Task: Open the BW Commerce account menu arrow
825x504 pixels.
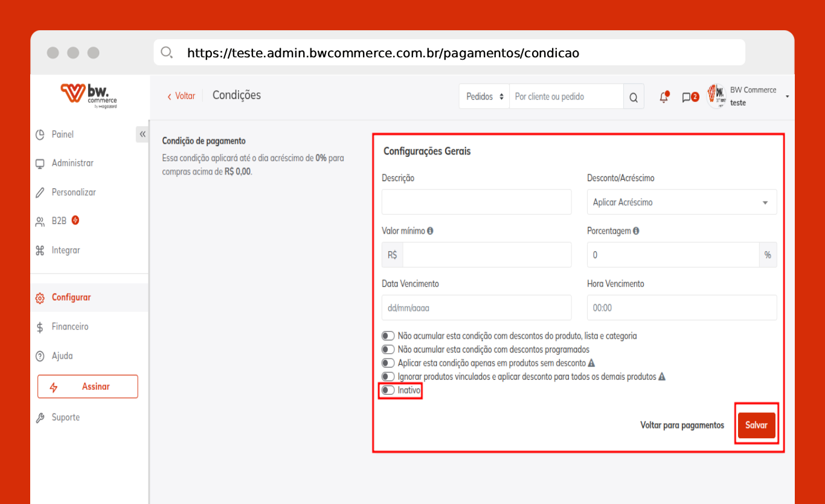Action: coord(787,97)
